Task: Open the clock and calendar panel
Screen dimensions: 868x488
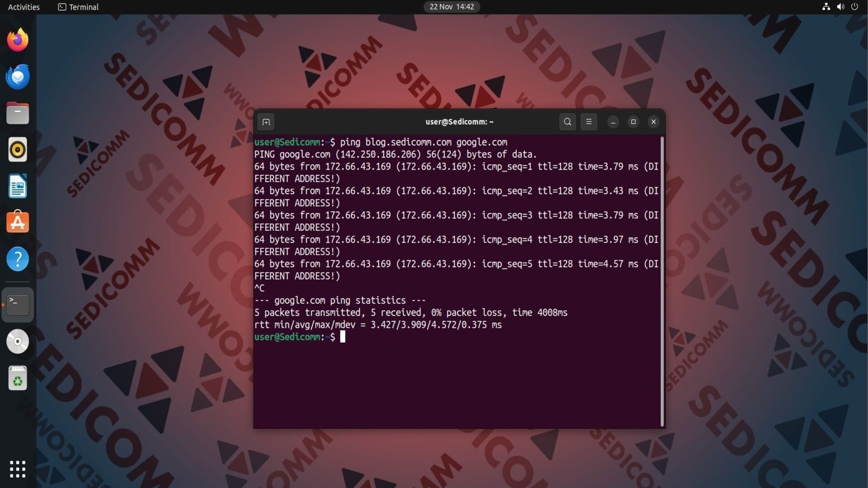Action: coord(452,7)
